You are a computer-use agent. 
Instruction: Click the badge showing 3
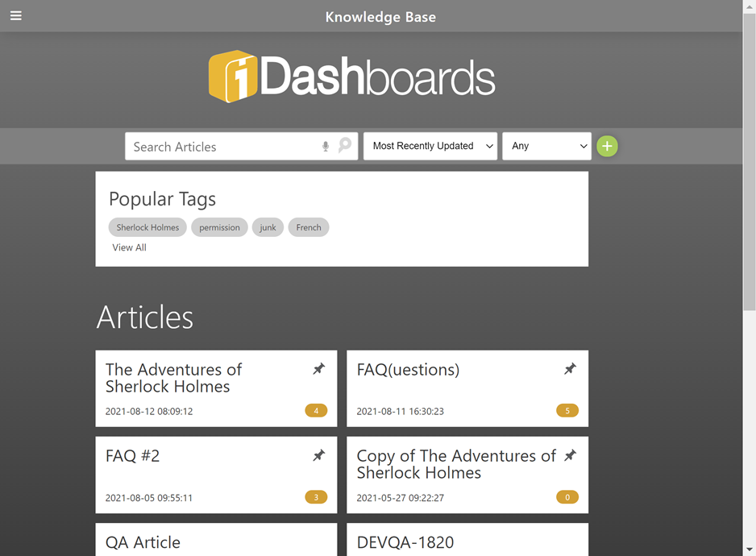[x=316, y=497]
